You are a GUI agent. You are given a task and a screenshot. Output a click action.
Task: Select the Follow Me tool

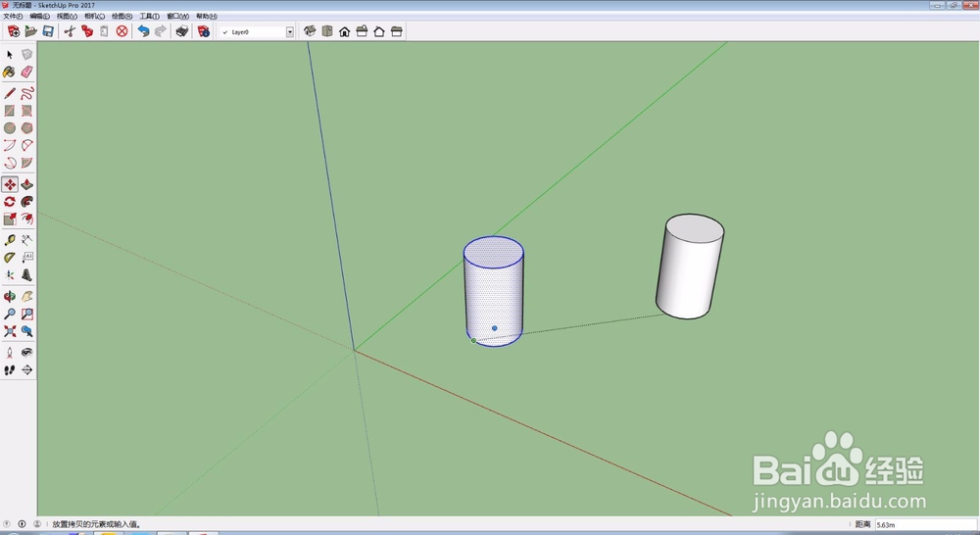coord(26,202)
